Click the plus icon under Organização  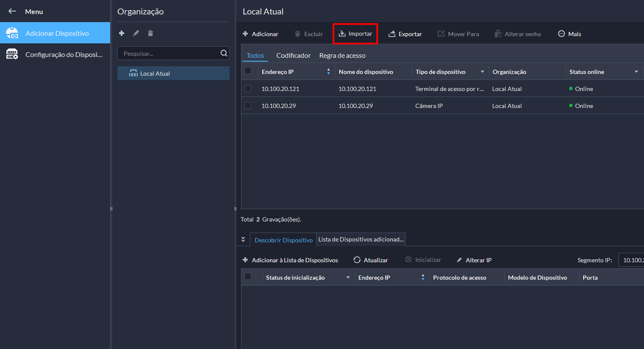[122, 33]
